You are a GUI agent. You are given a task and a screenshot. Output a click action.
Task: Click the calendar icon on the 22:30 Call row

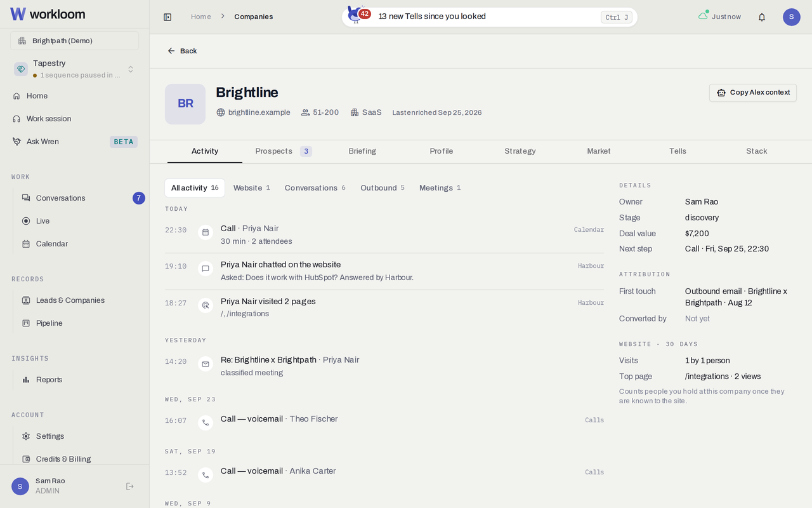(206, 232)
